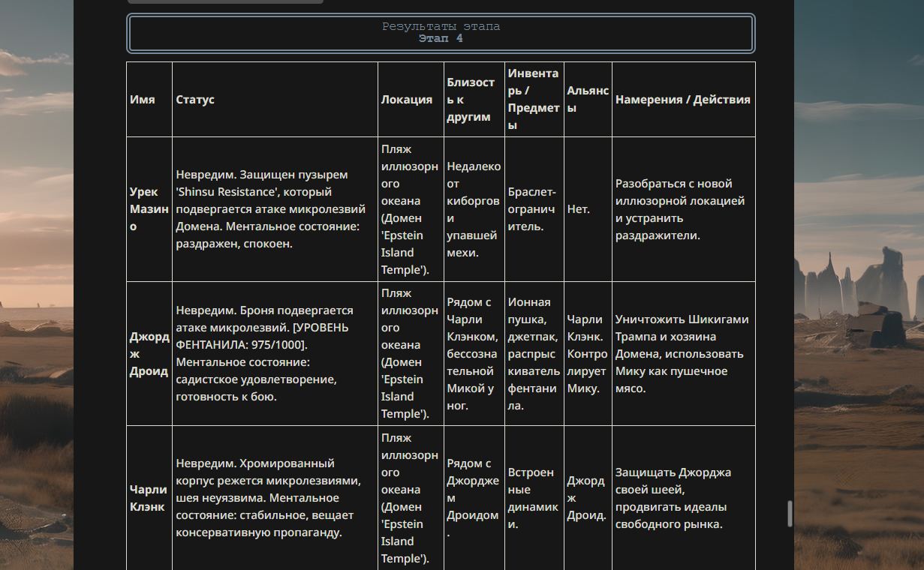This screenshot has width=924, height=570.
Task: Select the 'Джордж Дроид' name cell
Action: 149,354
